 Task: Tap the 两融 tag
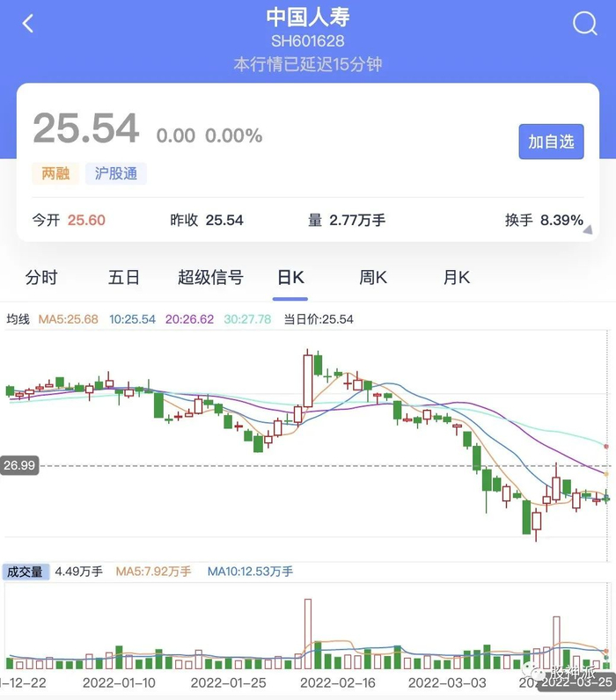(x=55, y=173)
